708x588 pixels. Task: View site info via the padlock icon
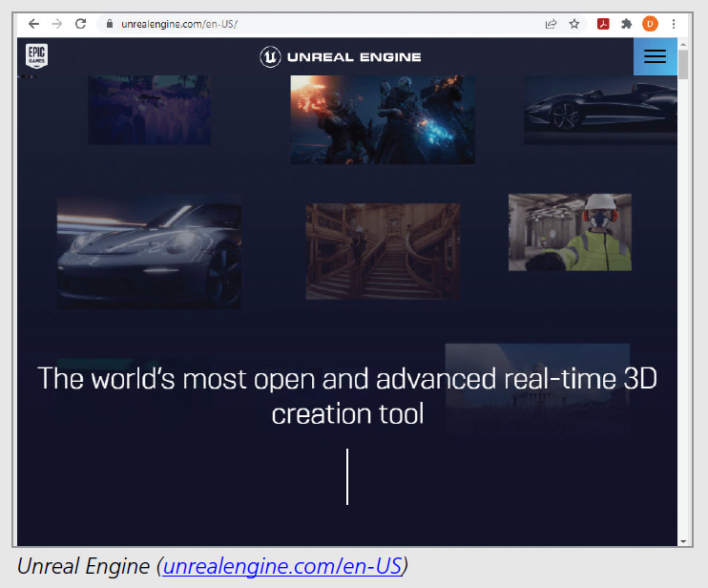pos(110,24)
